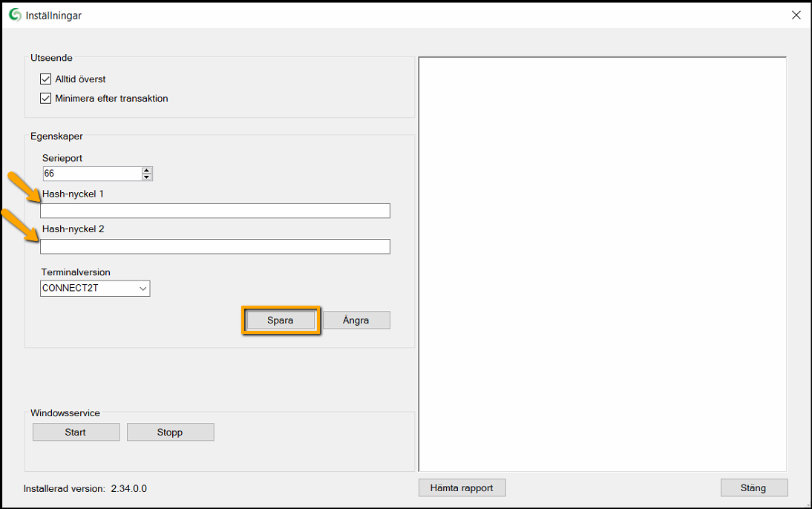Hit Stopp to stop the Windows service
This screenshot has height=509, width=812.
(170, 432)
